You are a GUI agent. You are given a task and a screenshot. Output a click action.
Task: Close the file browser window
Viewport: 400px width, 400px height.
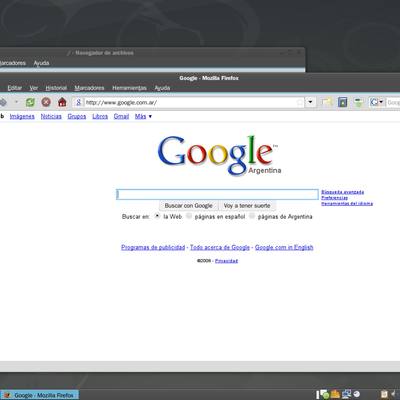(x=299, y=52)
